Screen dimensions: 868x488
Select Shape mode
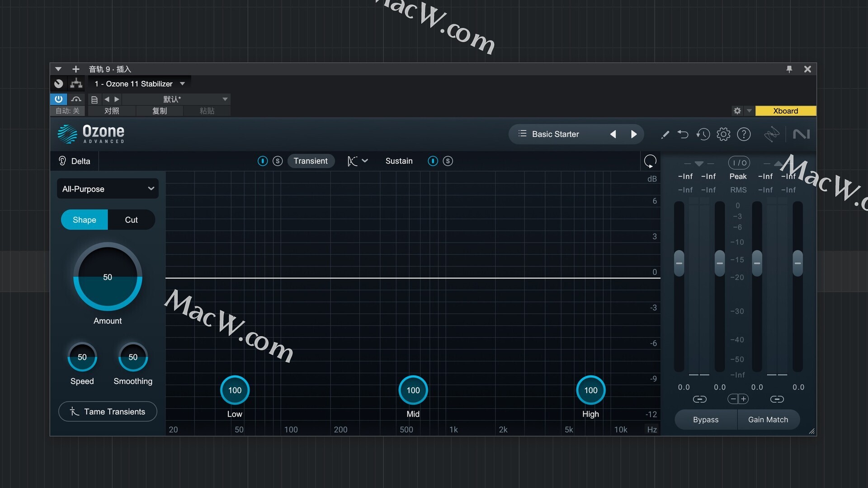(84, 220)
